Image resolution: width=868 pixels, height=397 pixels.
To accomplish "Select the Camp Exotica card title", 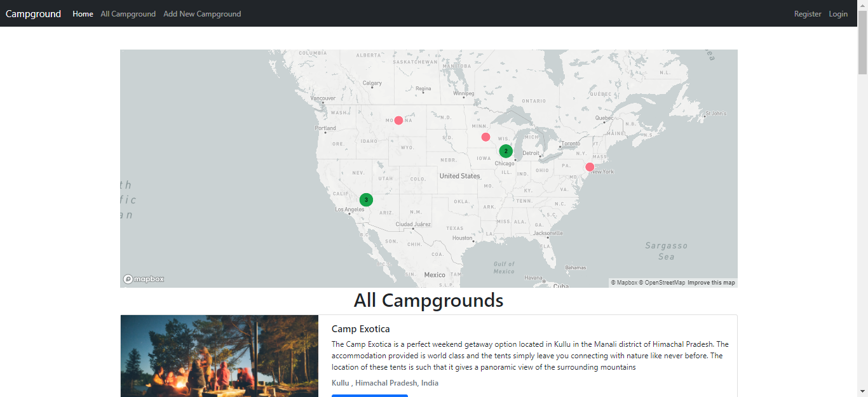I will click(360, 329).
